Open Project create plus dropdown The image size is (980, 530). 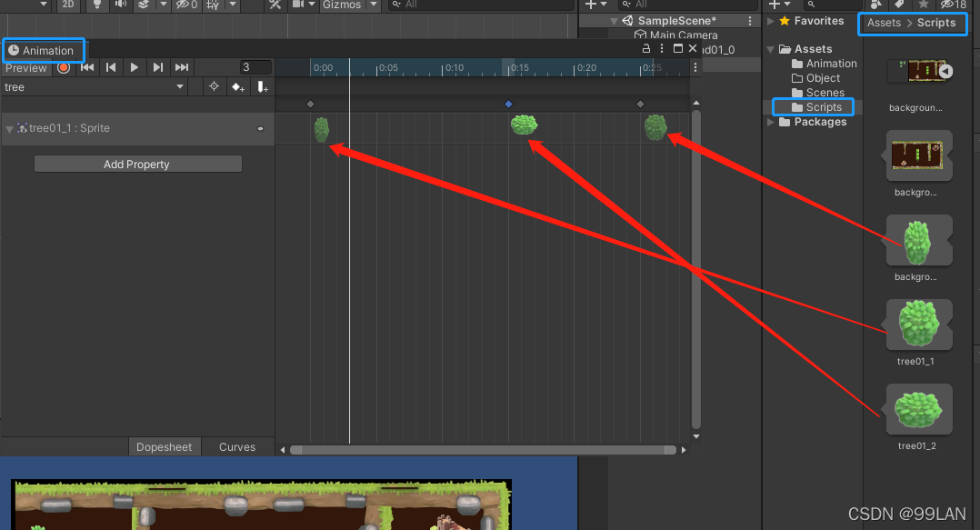[779, 5]
